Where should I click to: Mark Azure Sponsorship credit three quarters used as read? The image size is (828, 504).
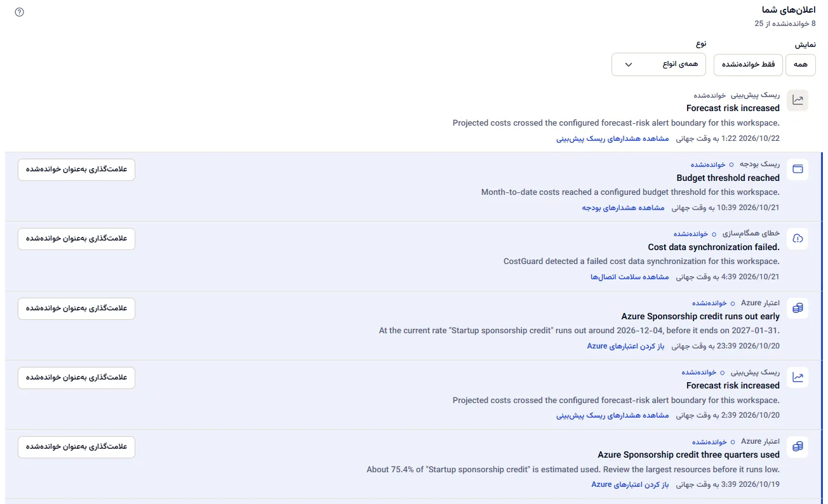pyautogui.click(x=76, y=447)
